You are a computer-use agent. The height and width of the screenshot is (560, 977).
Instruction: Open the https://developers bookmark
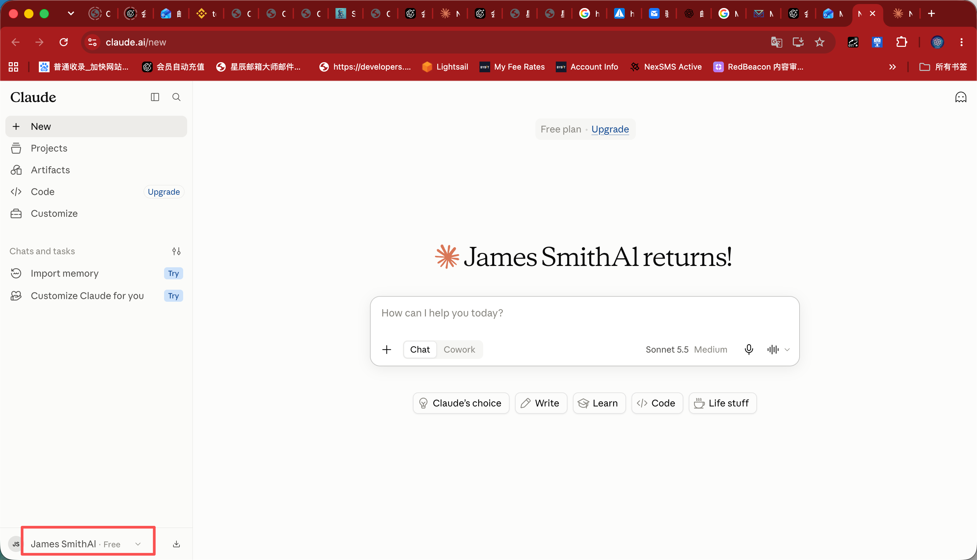pyautogui.click(x=365, y=67)
